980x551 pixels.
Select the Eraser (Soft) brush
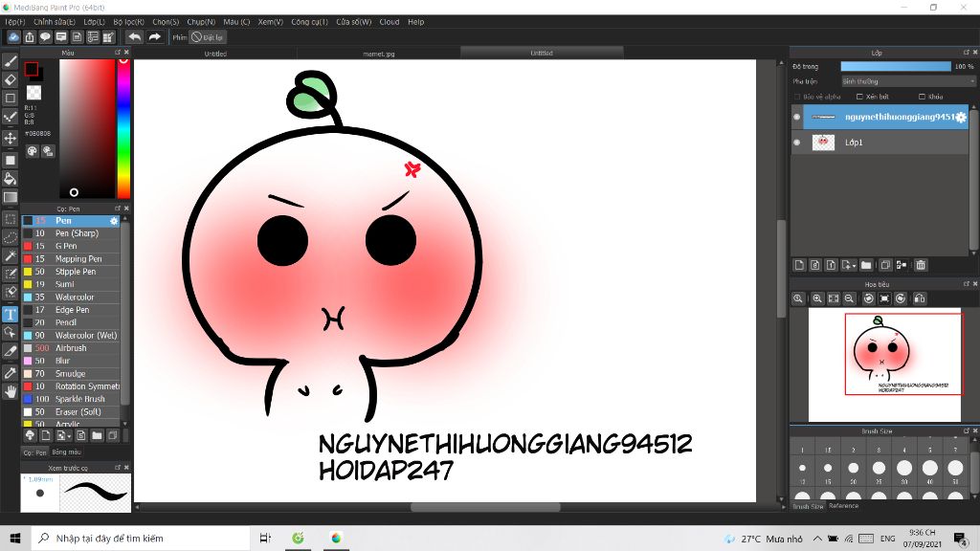pos(71,411)
